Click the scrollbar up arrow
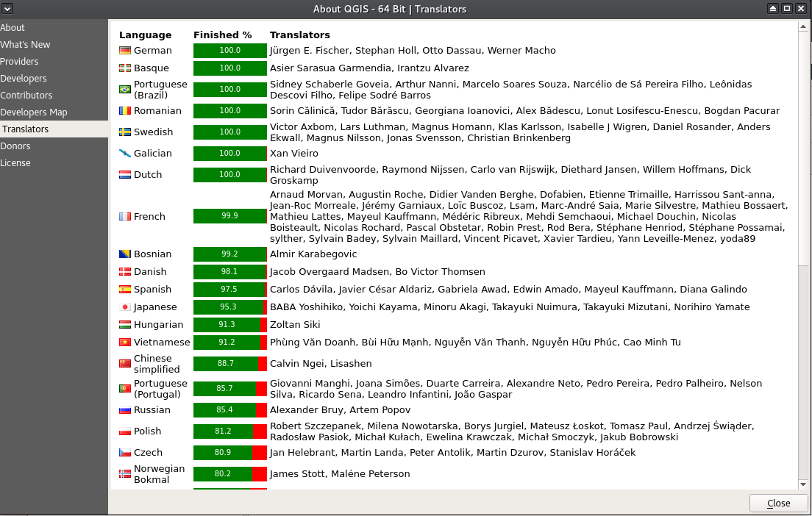Image resolution: width=812 pixels, height=516 pixels. (x=803, y=27)
